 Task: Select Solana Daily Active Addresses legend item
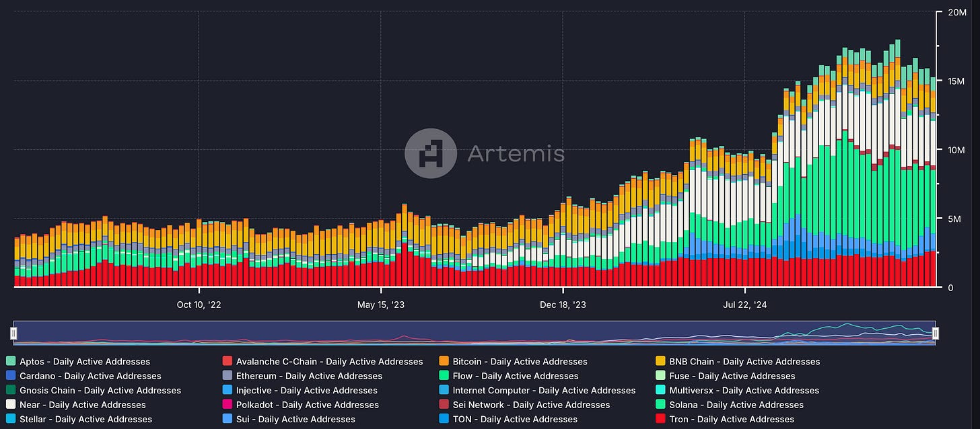pos(729,405)
